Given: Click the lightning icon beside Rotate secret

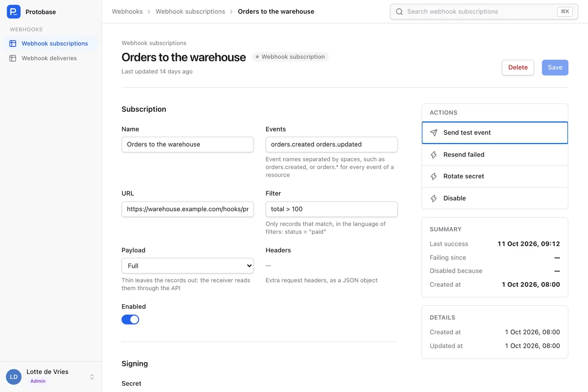Looking at the screenshot, I should tap(434, 176).
